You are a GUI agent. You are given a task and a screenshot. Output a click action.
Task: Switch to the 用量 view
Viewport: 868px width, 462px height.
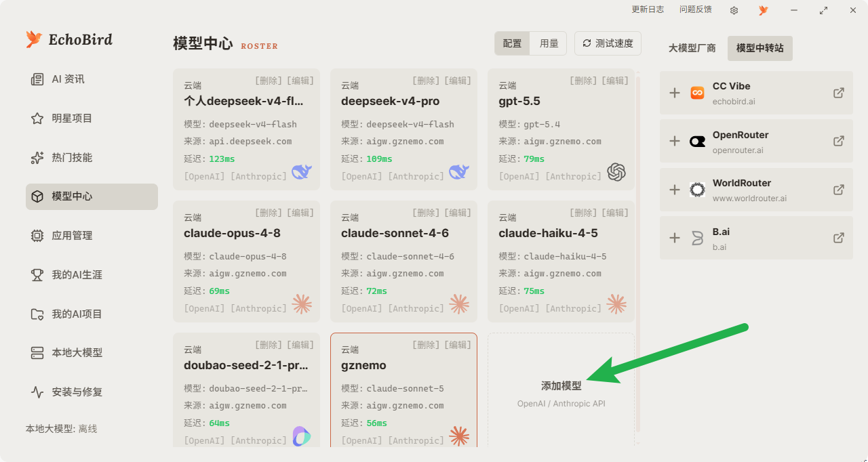coord(549,43)
